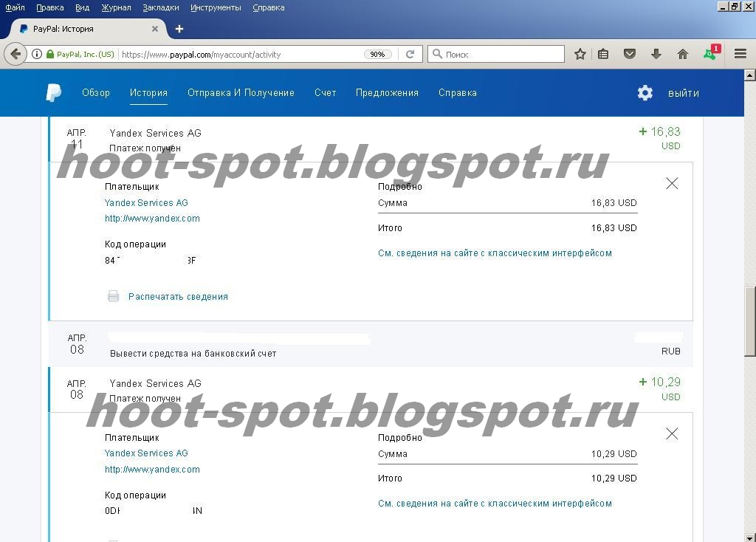This screenshot has height=542, width=756.
Task: Click the PayPal logo in header
Action: pos(53,92)
